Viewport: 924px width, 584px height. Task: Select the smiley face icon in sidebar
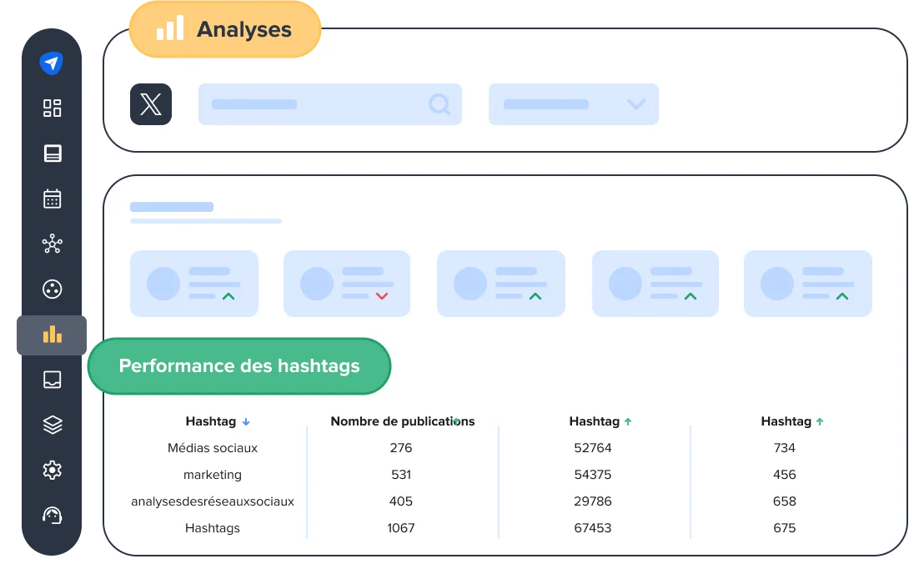(x=52, y=289)
